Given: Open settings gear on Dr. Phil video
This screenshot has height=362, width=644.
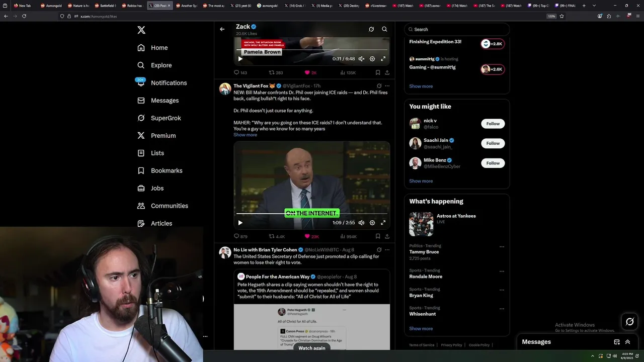Looking at the screenshot, I should click(x=372, y=223).
